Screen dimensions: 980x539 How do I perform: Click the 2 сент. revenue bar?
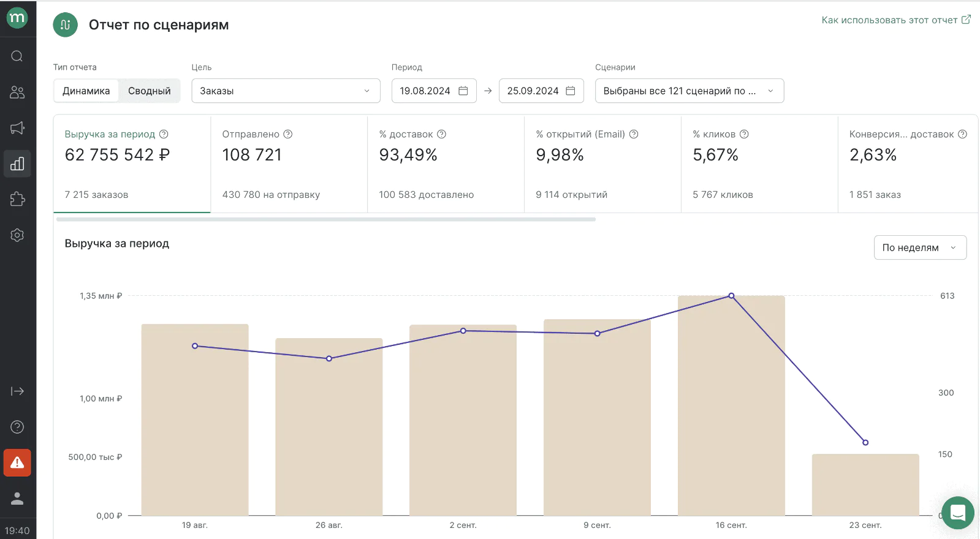[x=463, y=420]
